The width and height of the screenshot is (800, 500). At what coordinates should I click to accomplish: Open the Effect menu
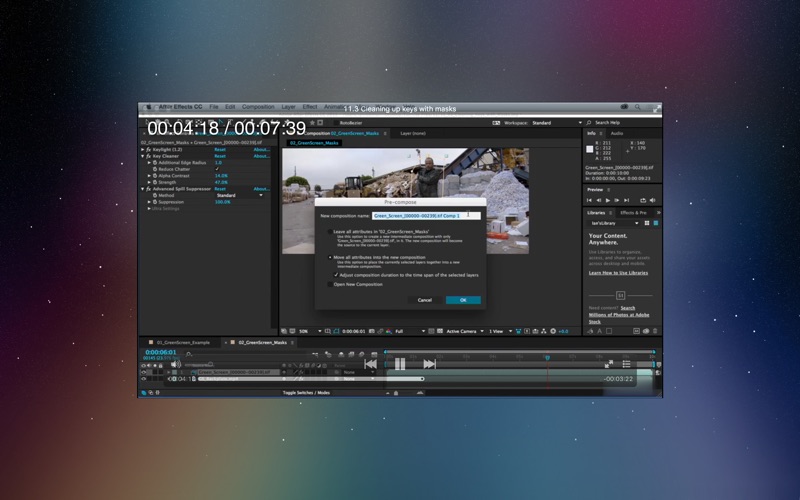pos(310,107)
